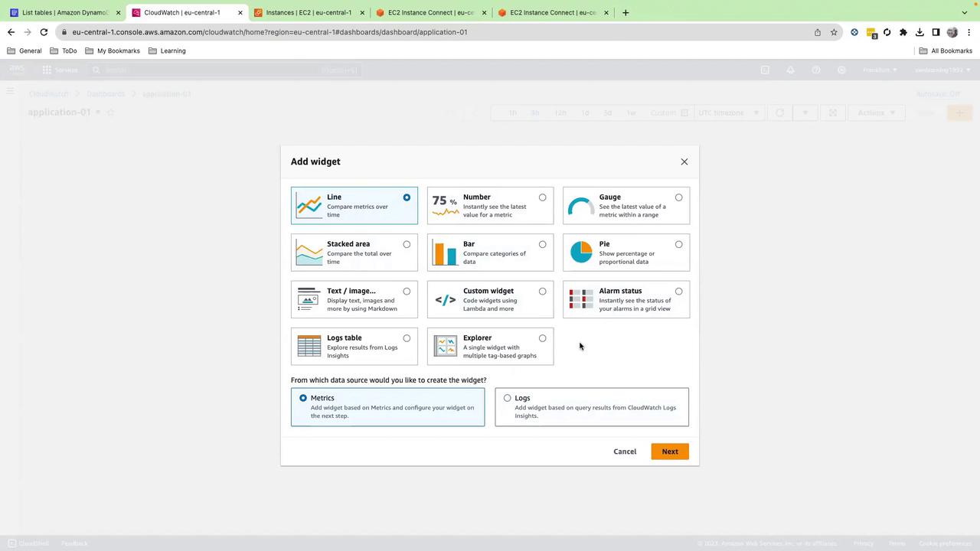Click the Explorer widget icon

click(445, 346)
